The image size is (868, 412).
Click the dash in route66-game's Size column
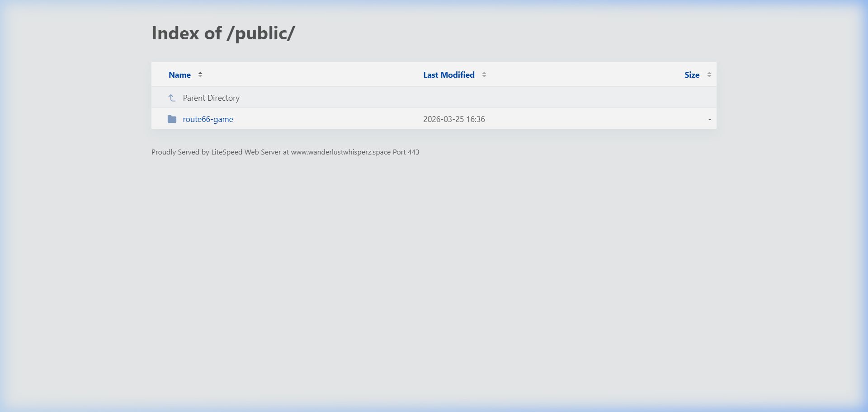709,119
